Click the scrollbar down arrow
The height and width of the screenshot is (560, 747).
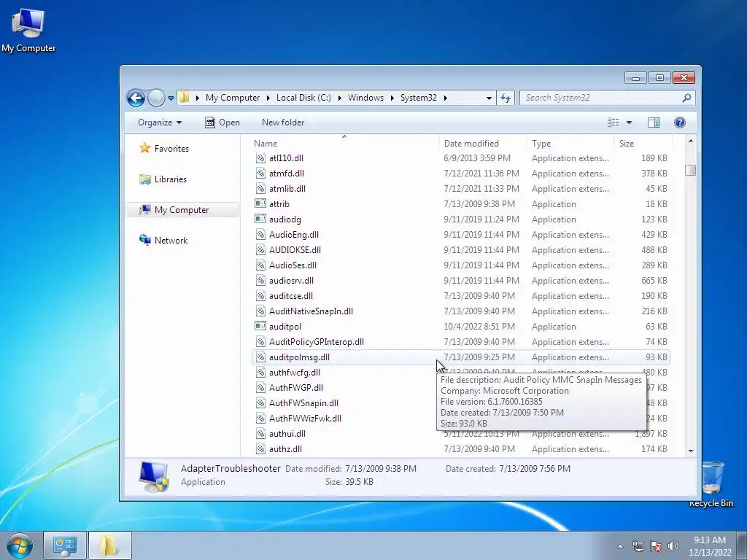[x=690, y=451]
